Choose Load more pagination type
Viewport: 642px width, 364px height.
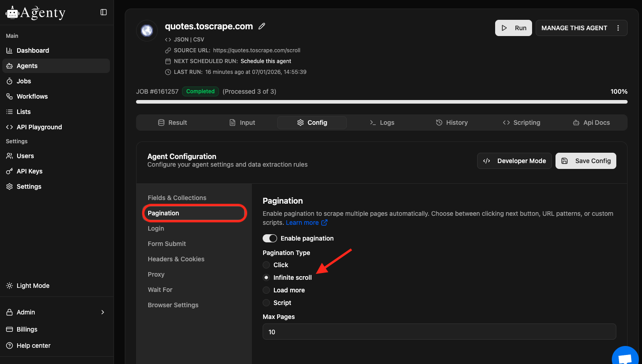pyautogui.click(x=266, y=290)
